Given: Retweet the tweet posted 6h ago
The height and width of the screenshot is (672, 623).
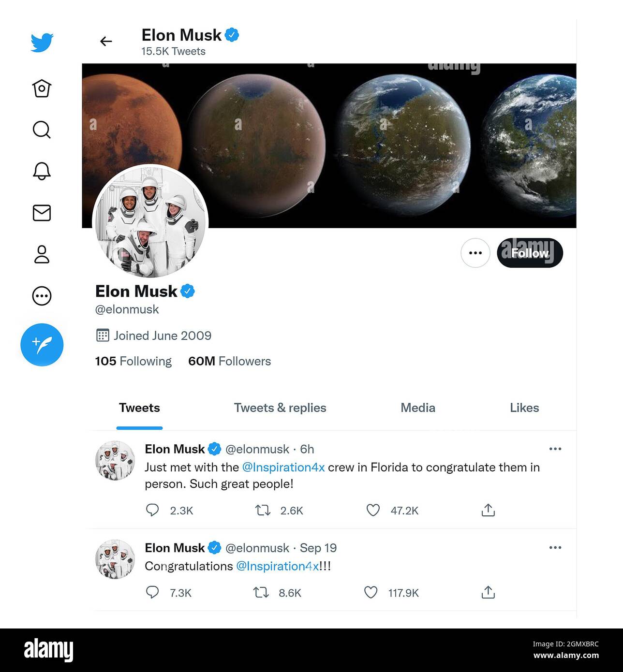Looking at the screenshot, I should (x=263, y=510).
